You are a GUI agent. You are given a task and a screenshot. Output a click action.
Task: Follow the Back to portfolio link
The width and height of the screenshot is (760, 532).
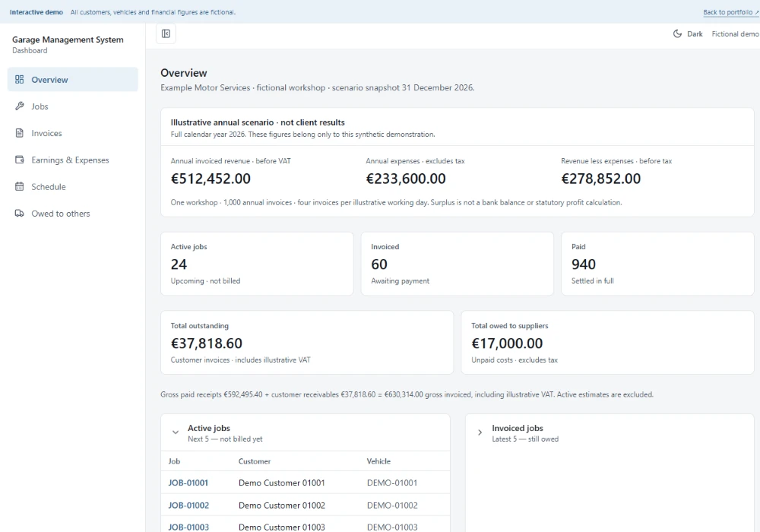coord(731,12)
